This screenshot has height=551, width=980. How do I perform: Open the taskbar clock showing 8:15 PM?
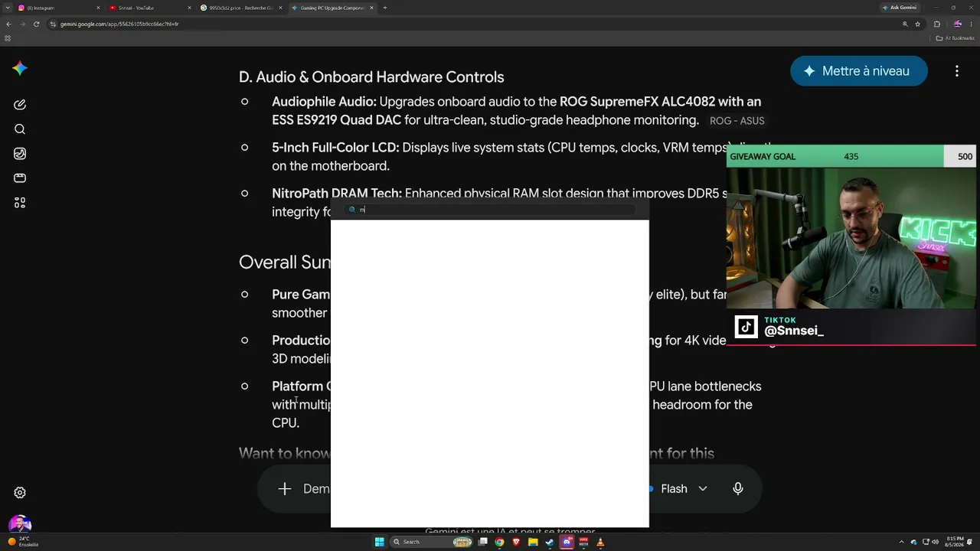(954, 542)
